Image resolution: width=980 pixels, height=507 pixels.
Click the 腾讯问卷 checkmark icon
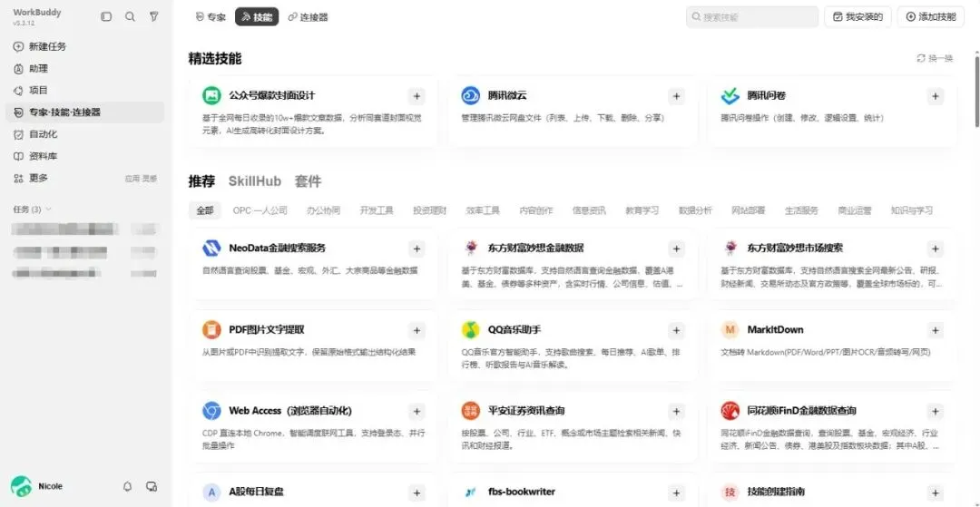click(730, 96)
